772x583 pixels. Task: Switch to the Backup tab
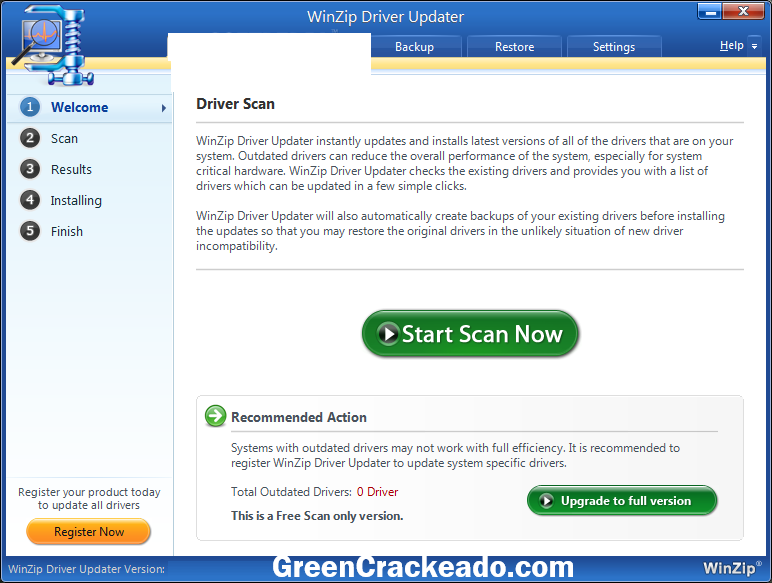click(x=415, y=47)
